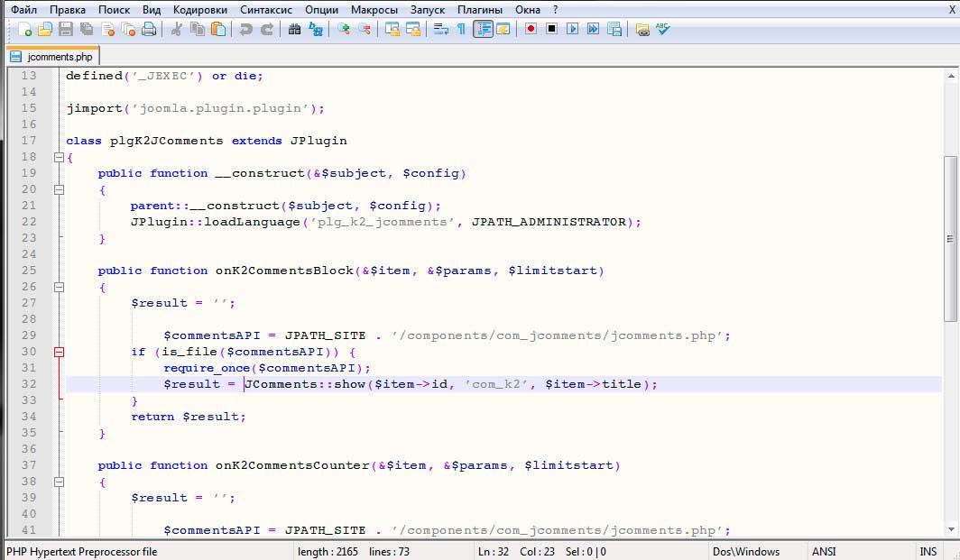
Task: Click the Open file folder icon
Action: (45, 29)
